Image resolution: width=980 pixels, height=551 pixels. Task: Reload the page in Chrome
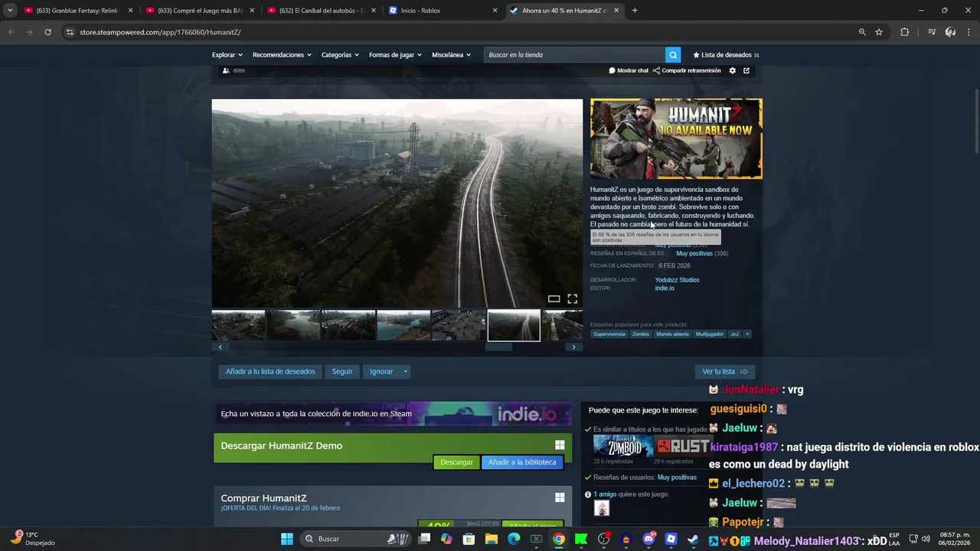(47, 32)
